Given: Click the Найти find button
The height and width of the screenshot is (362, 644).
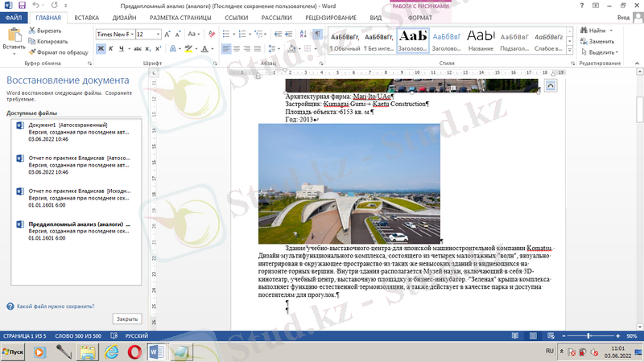Looking at the screenshot, I should tap(596, 31).
